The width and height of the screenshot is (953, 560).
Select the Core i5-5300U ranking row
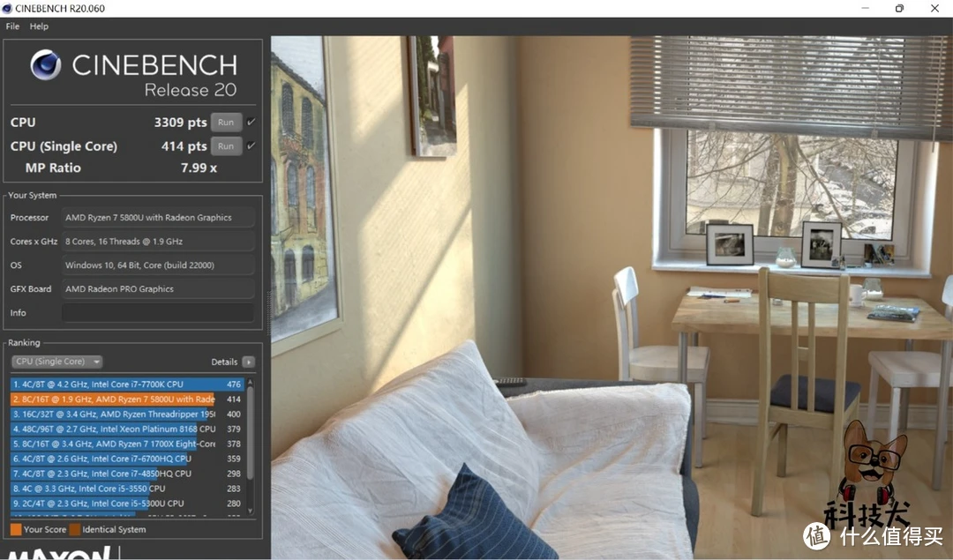pyautogui.click(x=127, y=504)
